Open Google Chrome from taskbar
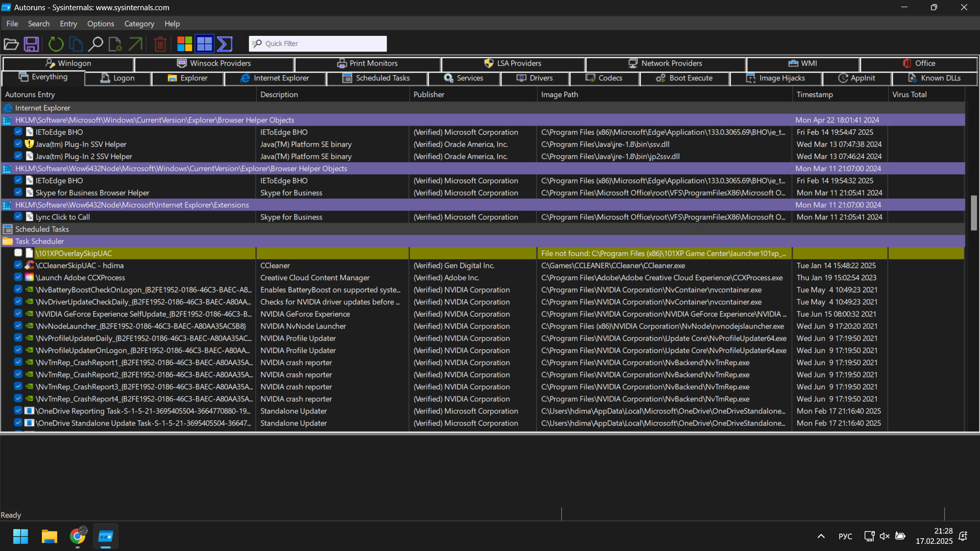 click(78, 536)
